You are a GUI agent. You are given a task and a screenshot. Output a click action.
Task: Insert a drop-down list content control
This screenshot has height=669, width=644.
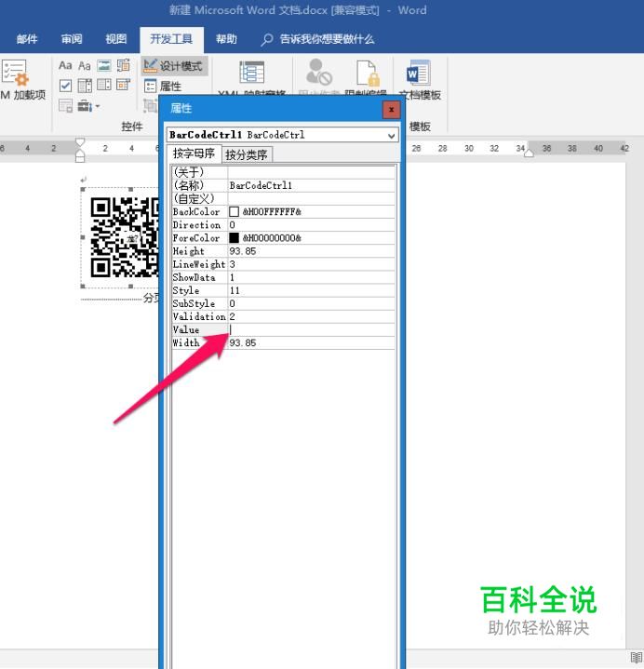coord(104,86)
